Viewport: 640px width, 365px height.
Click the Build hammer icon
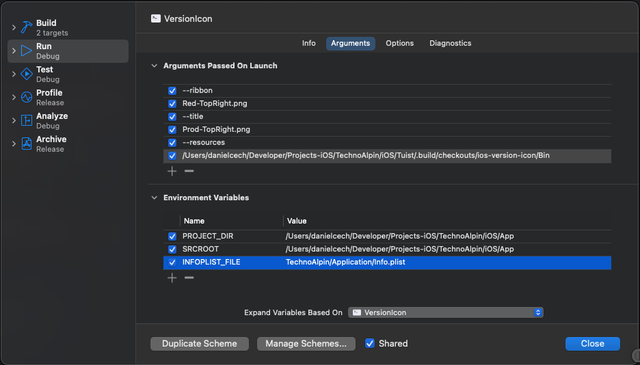(x=27, y=27)
